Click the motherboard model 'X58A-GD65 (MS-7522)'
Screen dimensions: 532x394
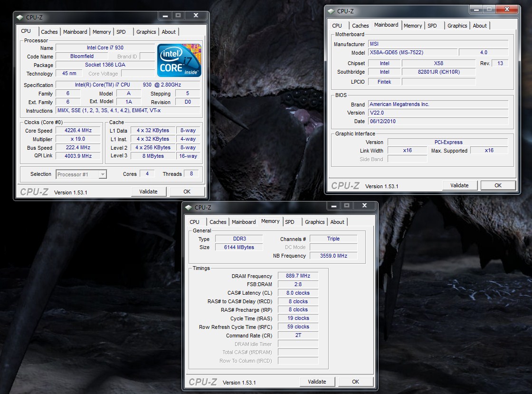[412, 52]
